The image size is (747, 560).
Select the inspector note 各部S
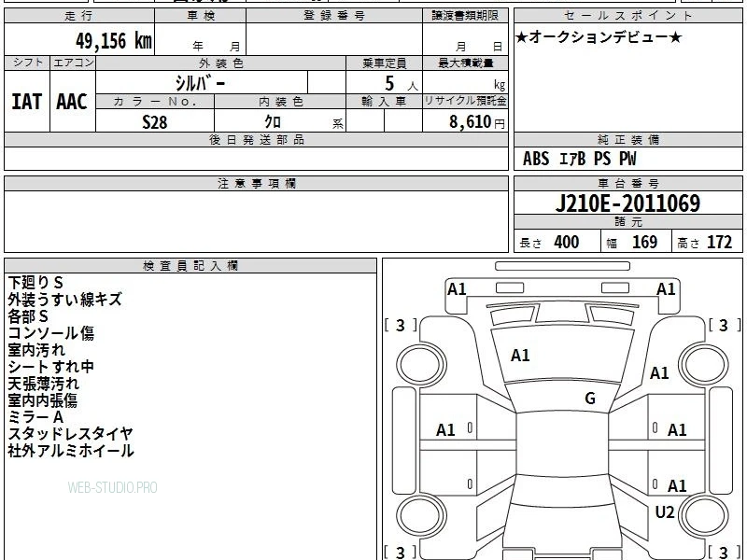(28, 315)
